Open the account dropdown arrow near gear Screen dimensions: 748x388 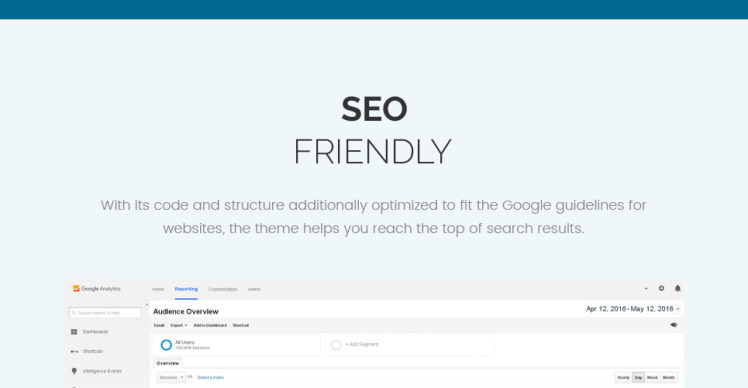pyautogui.click(x=646, y=289)
